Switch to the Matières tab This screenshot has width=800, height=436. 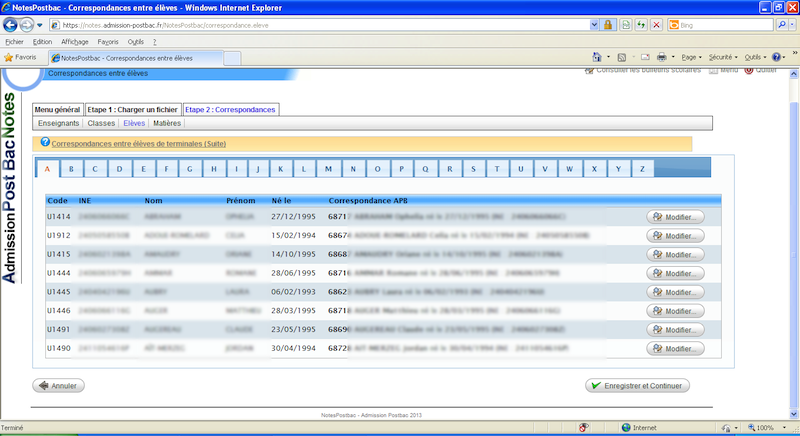point(167,123)
